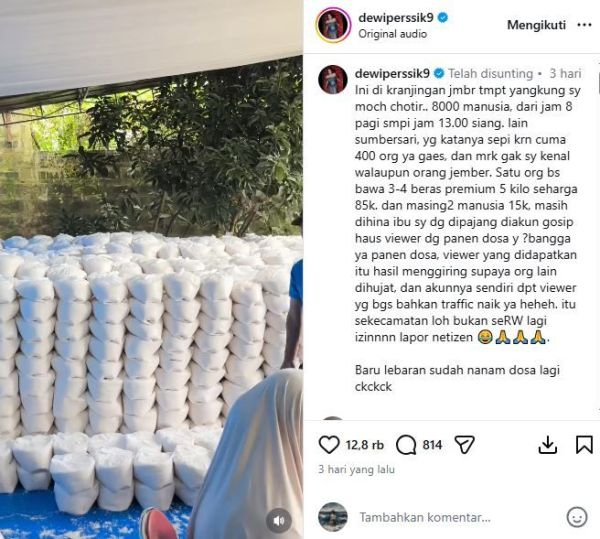Like the post with the heart icon

[x=329, y=445]
